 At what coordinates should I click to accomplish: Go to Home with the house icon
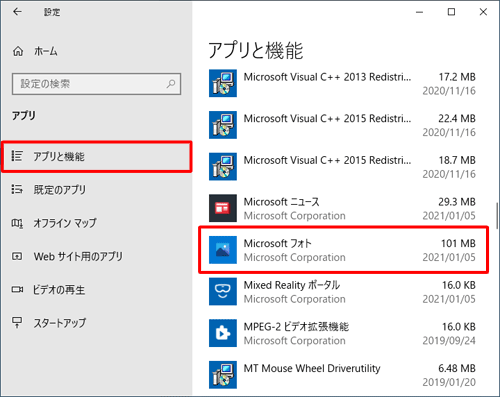pyautogui.click(x=18, y=51)
